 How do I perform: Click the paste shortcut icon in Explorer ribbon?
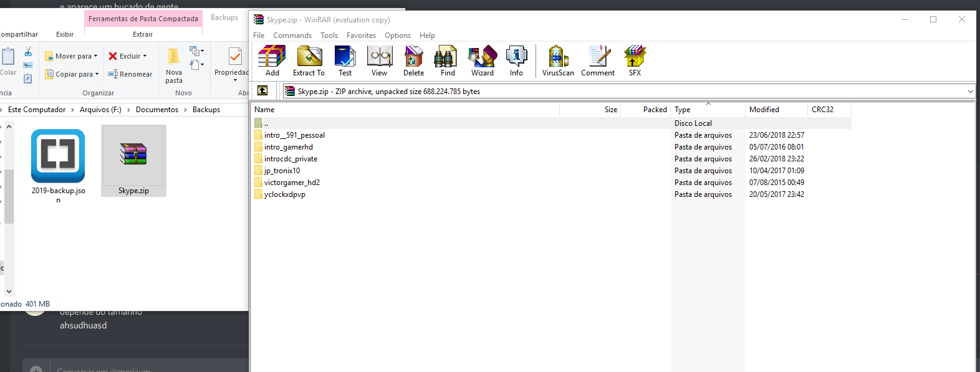click(28, 79)
